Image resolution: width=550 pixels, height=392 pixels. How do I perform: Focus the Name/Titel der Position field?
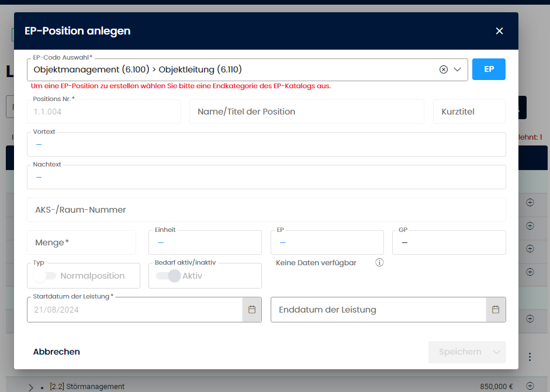point(306,112)
